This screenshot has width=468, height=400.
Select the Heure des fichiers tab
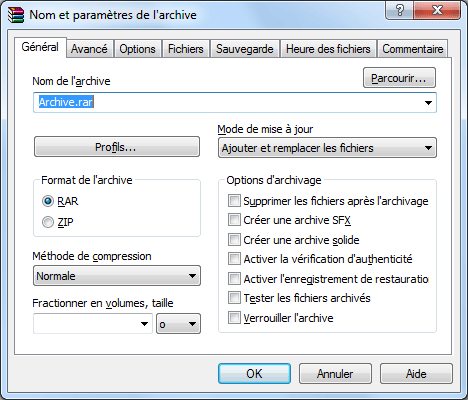click(x=328, y=49)
